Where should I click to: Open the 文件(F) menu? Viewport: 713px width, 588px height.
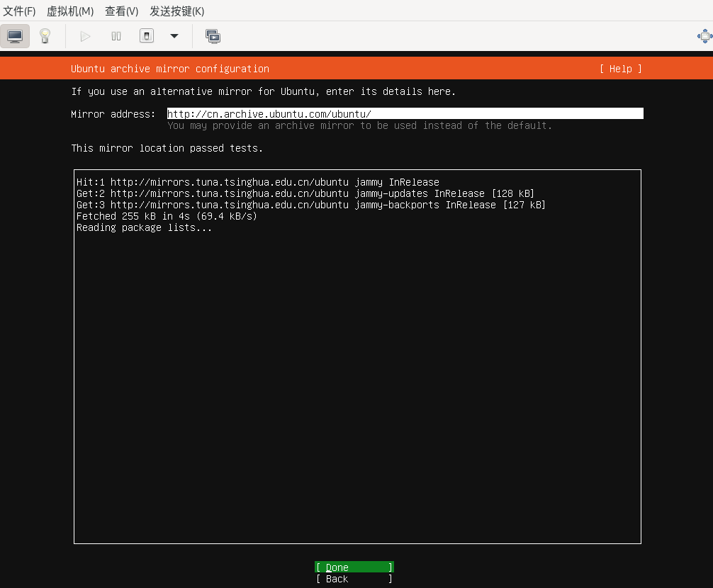point(19,11)
